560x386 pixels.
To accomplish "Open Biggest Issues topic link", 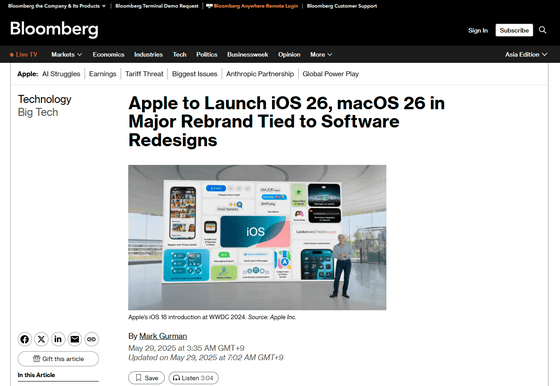I will [x=195, y=74].
